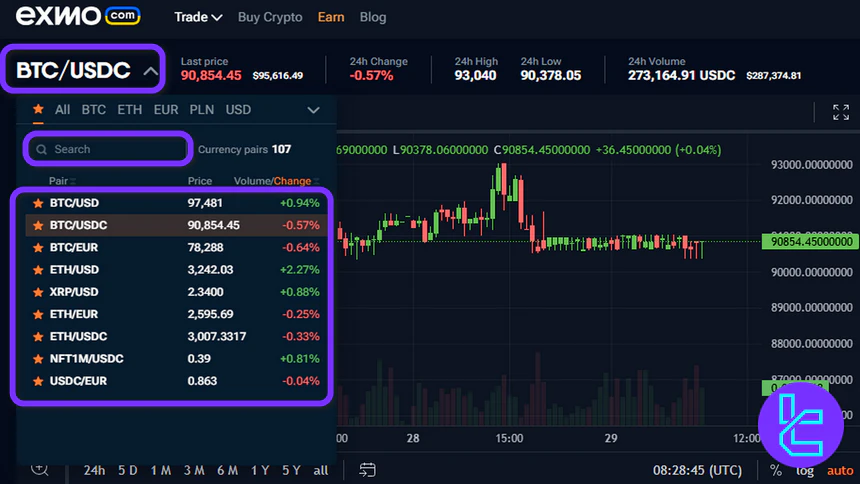Screen dimensions: 860x484
Task: Click the 90854.45 price label on axis
Action: (x=811, y=241)
